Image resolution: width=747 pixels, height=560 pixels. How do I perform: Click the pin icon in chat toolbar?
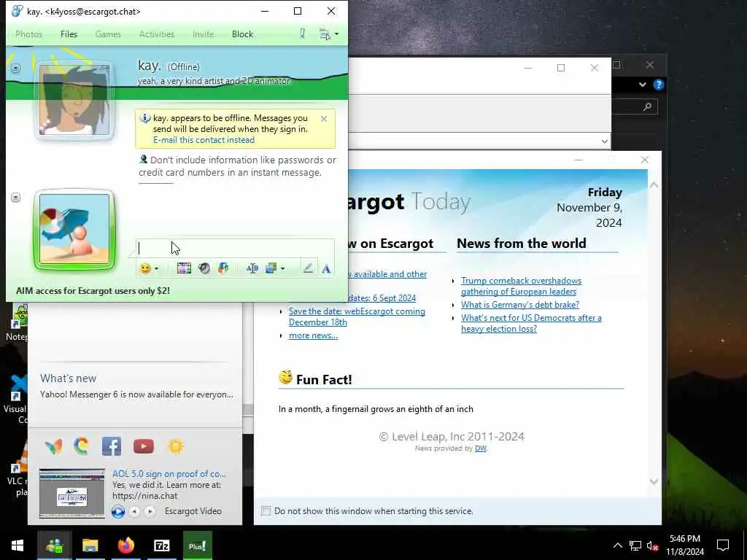coord(303,34)
